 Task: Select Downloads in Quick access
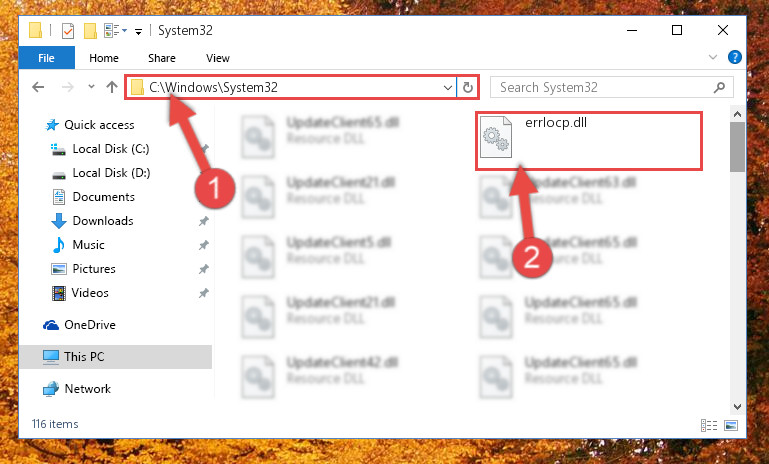(x=103, y=221)
